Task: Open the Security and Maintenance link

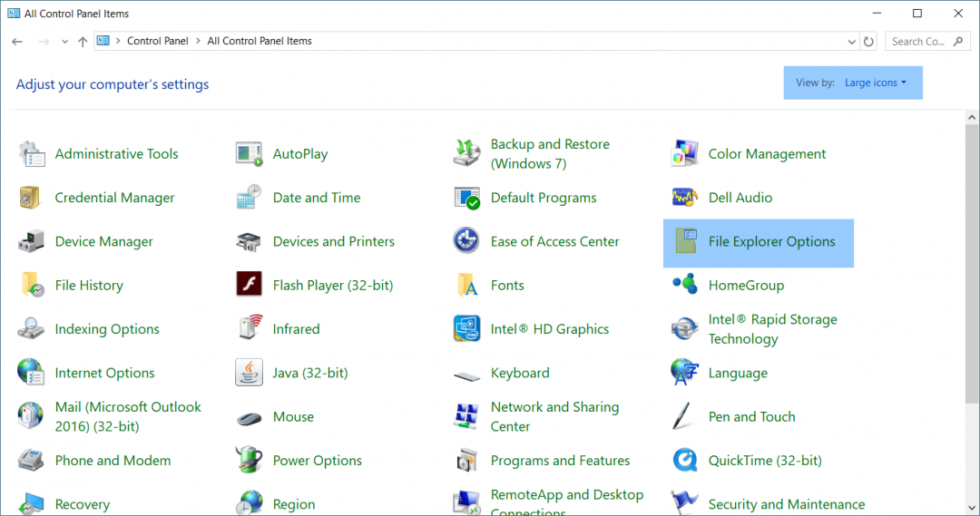Action: pyautogui.click(x=786, y=504)
